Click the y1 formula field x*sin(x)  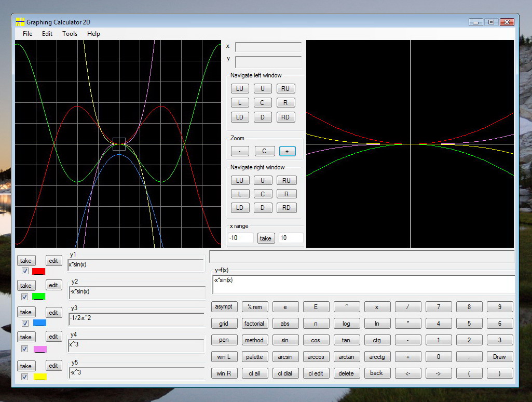[x=135, y=265]
